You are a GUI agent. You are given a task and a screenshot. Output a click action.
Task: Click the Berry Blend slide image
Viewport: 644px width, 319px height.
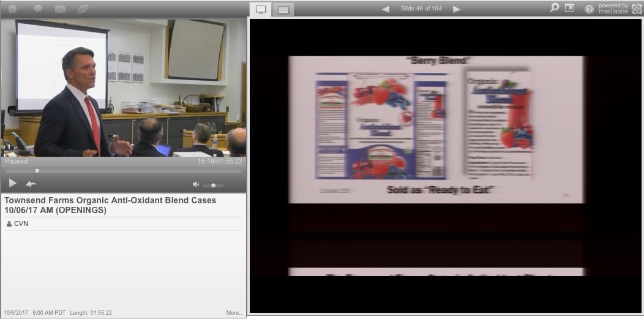(x=436, y=129)
